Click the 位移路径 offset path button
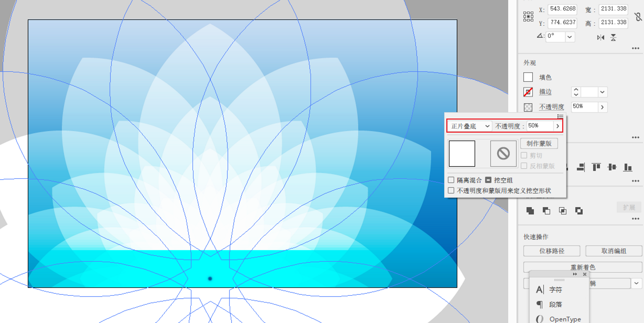 pos(552,251)
